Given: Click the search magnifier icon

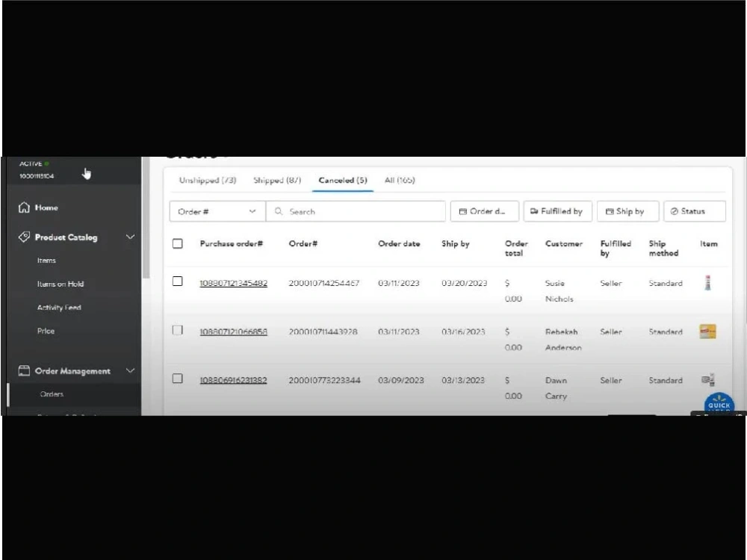Looking at the screenshot, I should (279, 211).
